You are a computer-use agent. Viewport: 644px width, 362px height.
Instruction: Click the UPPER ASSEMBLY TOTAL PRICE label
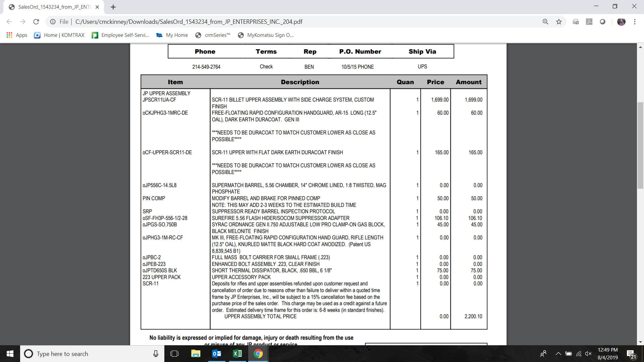260,316
